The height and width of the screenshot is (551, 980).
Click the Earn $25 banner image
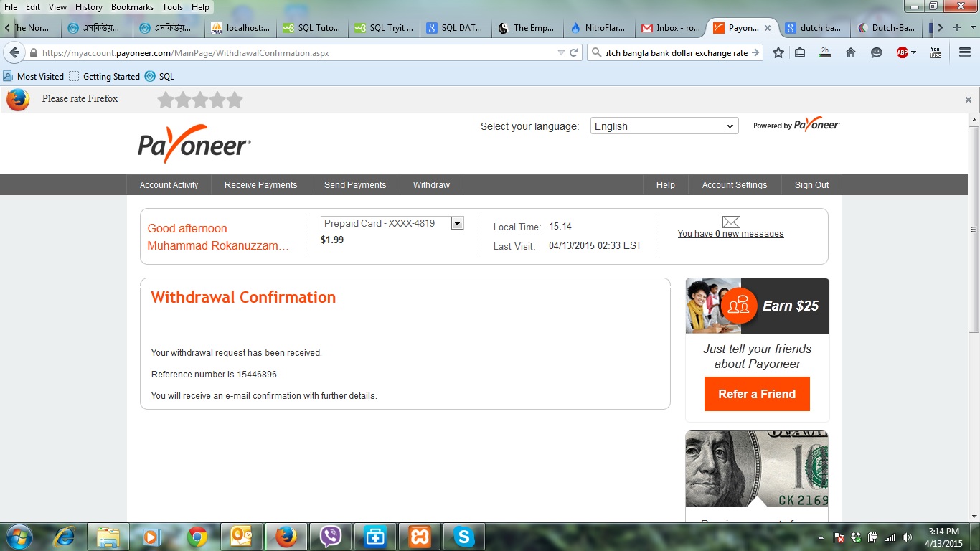click(758, 306)
